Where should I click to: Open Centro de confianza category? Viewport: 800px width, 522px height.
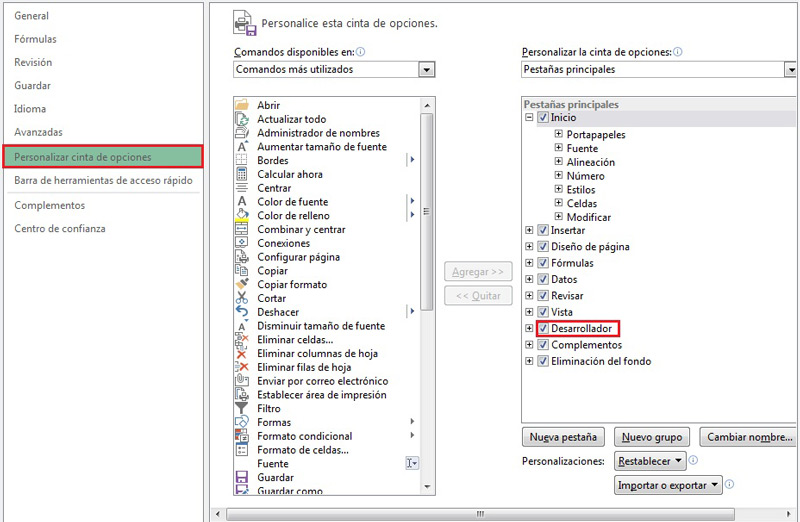point(60,229)
